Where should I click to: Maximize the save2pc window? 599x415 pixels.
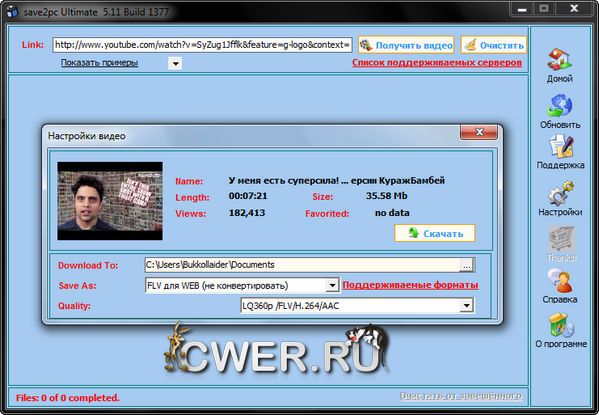pyautogui.click(x=544, y=8)
